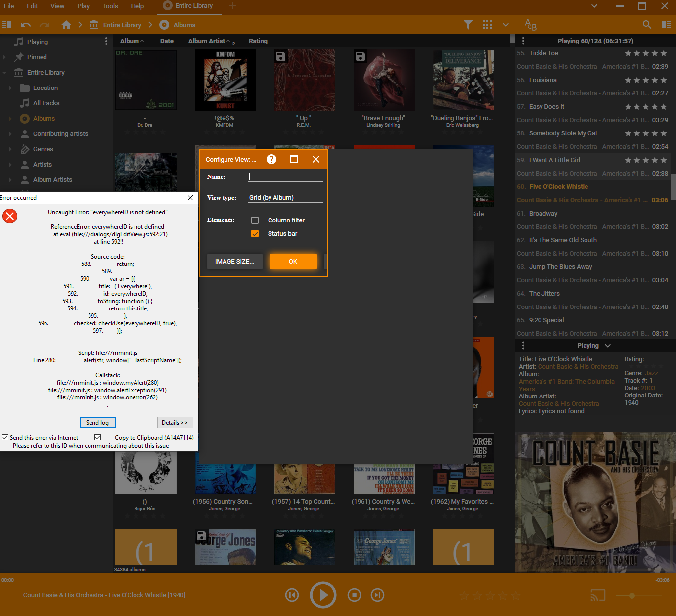Open search with the magnifier icon

(646, 25)
